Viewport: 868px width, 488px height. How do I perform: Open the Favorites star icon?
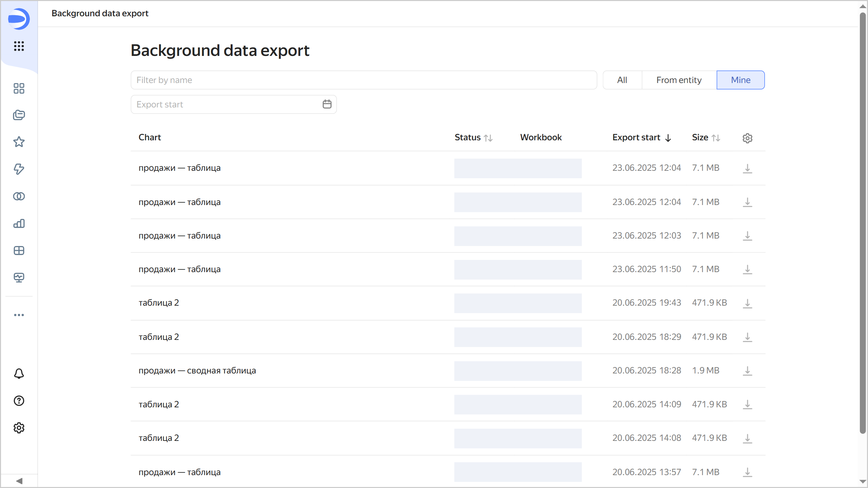pos(19,142)
